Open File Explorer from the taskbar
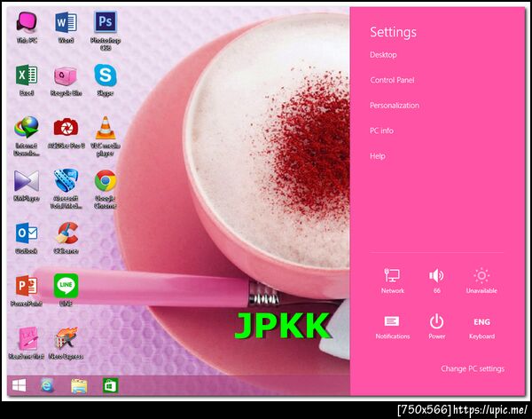 tap(79, 386)
